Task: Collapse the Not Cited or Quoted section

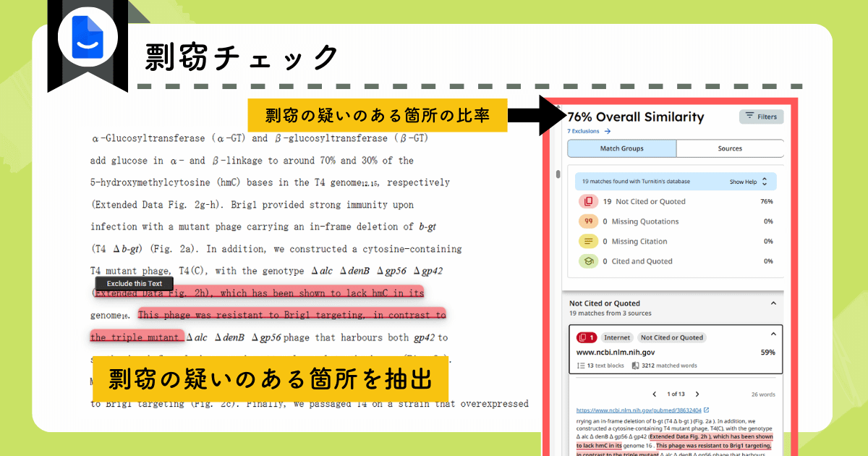Action: tap(773, 303)
